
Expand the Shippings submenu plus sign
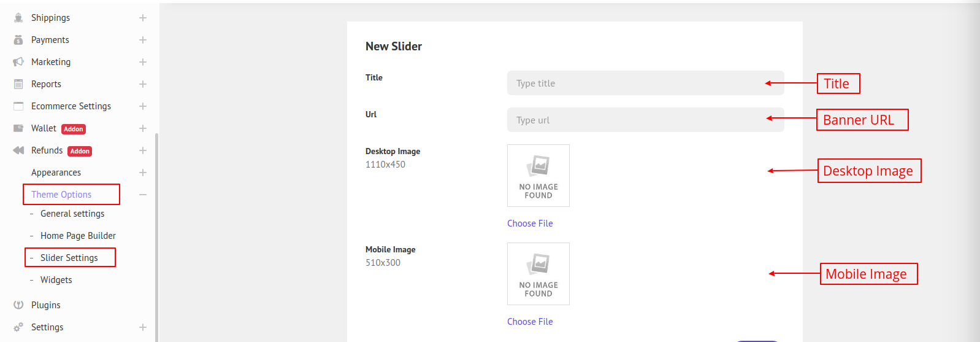(x=143, y=18)
